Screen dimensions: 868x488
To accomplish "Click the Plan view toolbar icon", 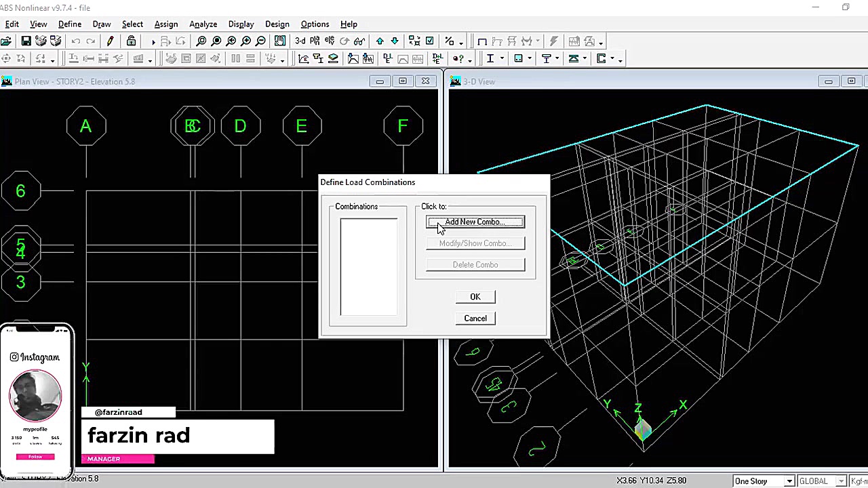I will 315,41.
